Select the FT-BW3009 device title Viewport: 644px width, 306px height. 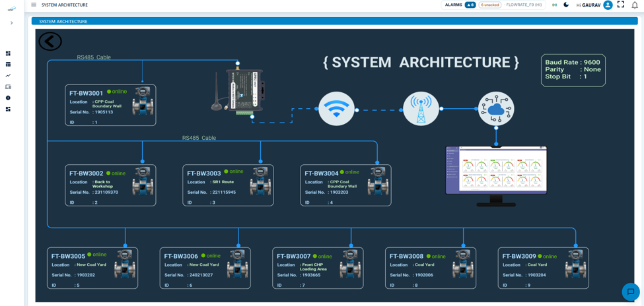coord(519,256)
